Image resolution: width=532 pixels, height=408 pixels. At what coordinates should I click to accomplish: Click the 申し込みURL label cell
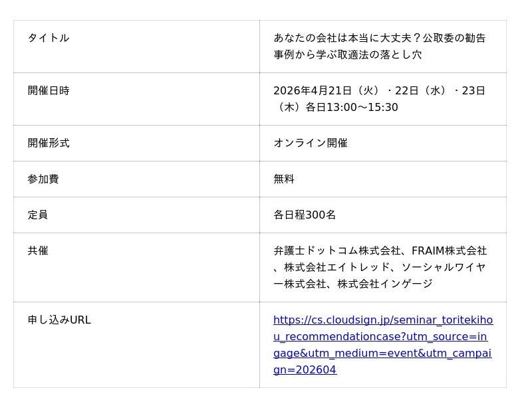point(59,320)
